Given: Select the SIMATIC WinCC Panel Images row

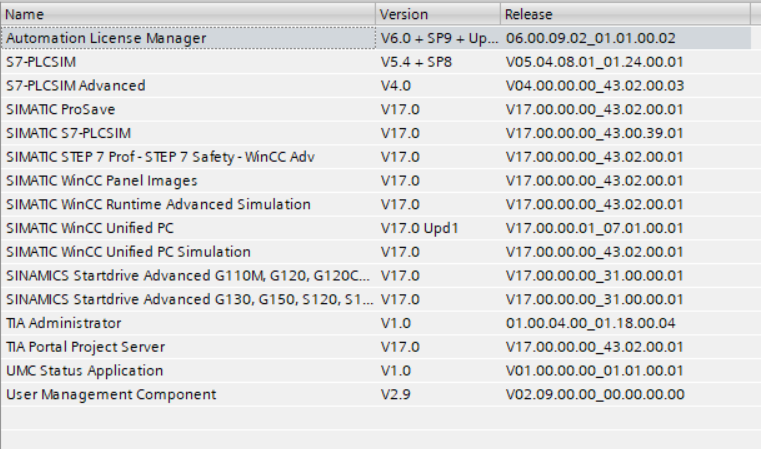Looking at the screenshot, I should pos(102,180).
